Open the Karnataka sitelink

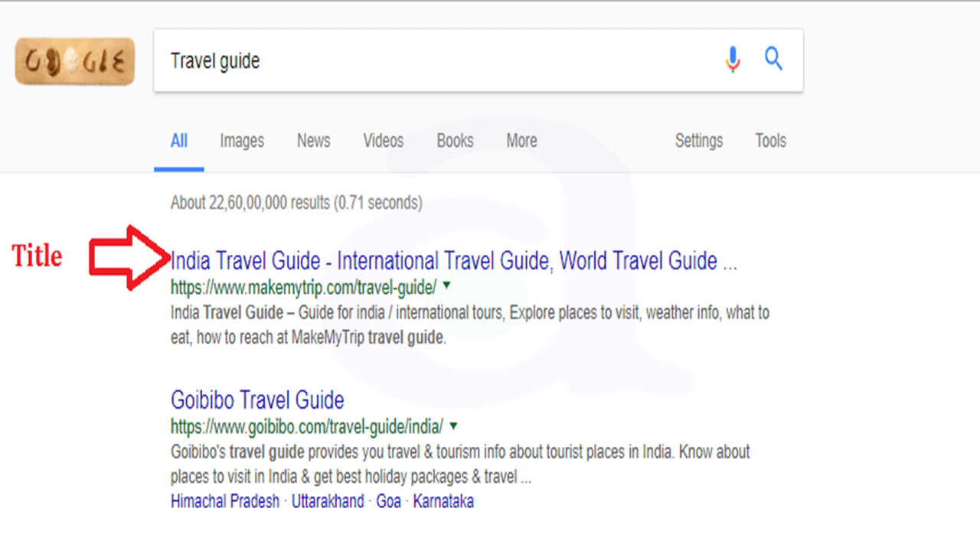[443, 502]
